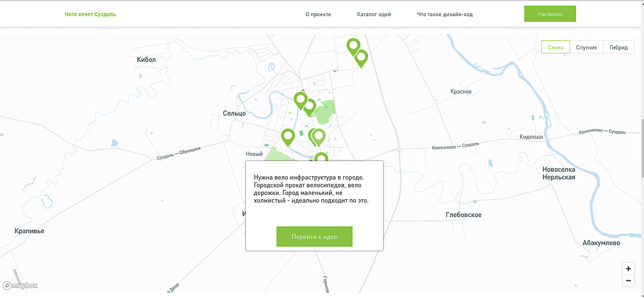Click the marker partly hidden by the idea popup

tap(320, 157)
